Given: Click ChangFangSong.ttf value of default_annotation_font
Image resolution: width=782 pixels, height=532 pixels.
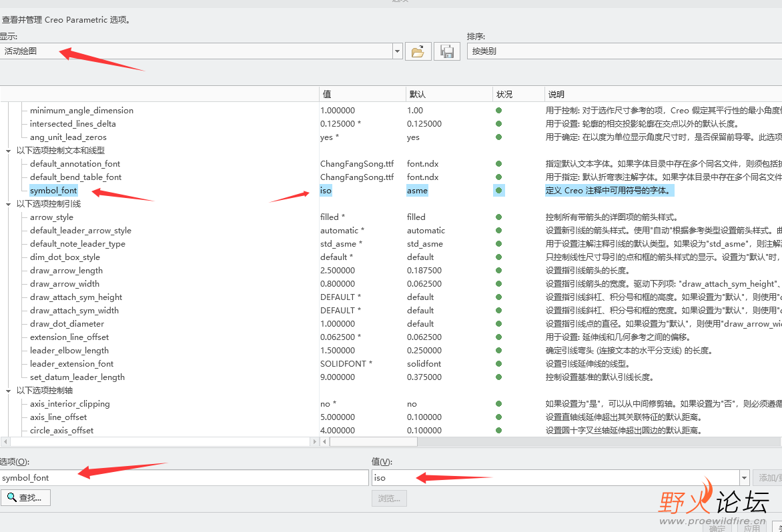Looking at the screenshot, I should [x=357, y=164].
